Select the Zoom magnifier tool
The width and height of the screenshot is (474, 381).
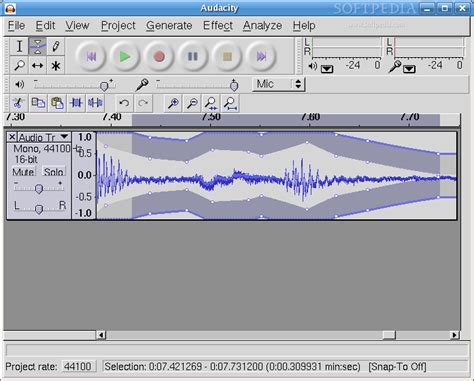(19, 65)
